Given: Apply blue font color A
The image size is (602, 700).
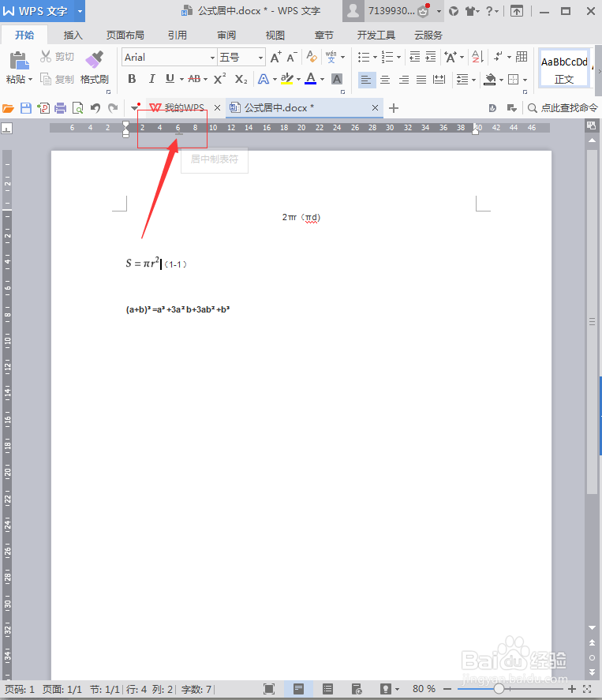Looking at the screenshot, I should pos(311,79).
